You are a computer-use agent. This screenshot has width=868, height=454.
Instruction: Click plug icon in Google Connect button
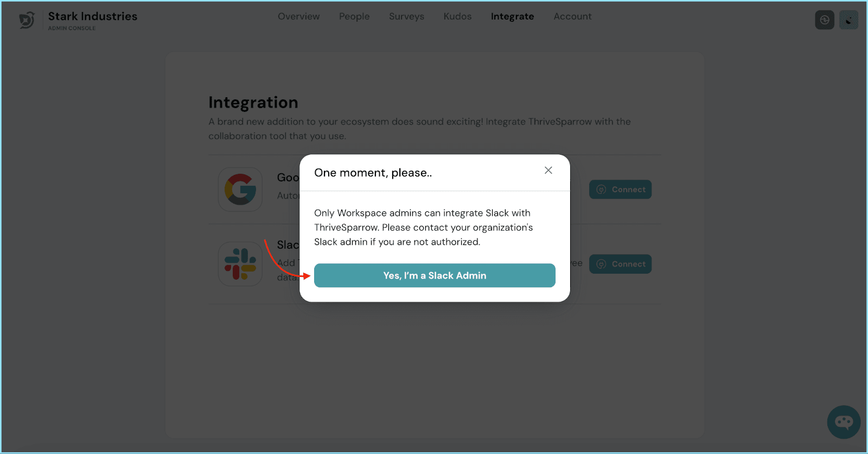[x=601, y=190]
